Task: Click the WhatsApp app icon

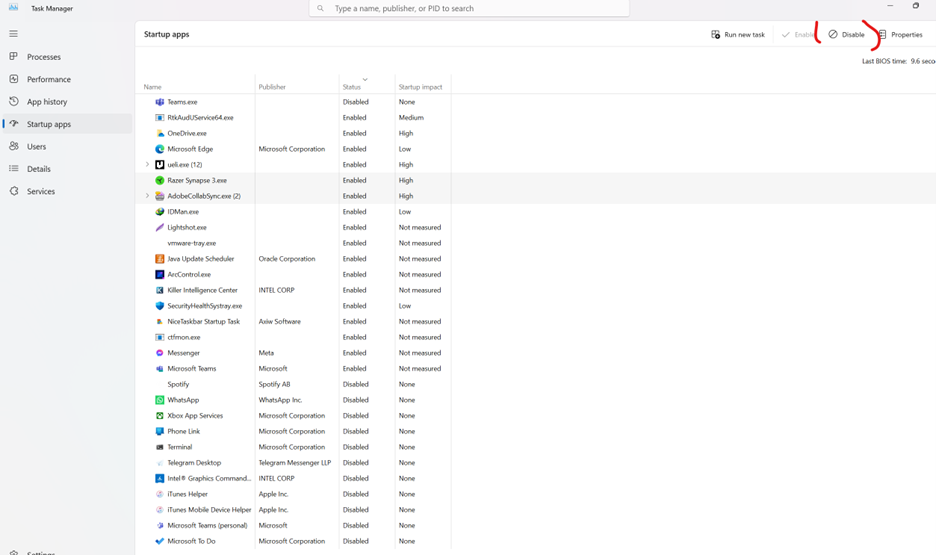Action: [160, 400]
